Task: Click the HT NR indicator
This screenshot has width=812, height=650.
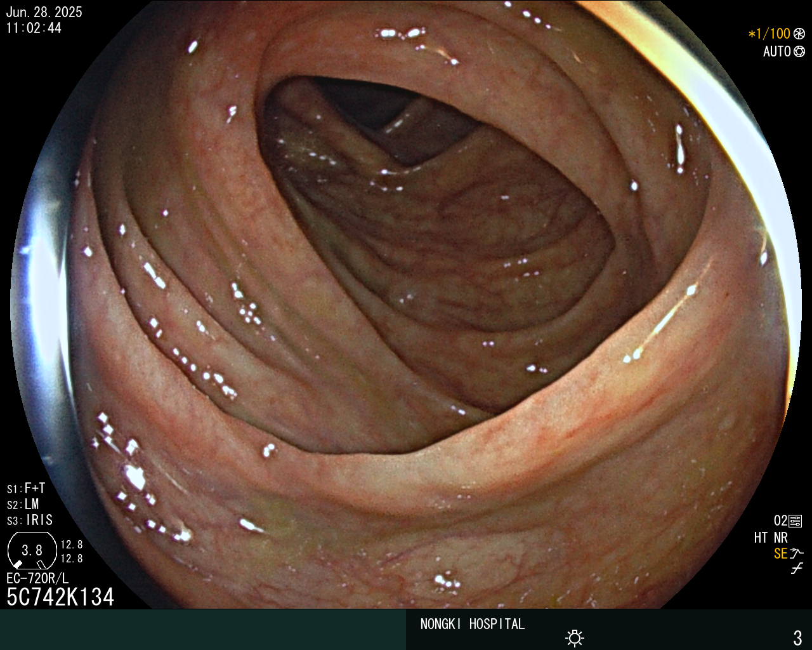Action: pos(771,538)
